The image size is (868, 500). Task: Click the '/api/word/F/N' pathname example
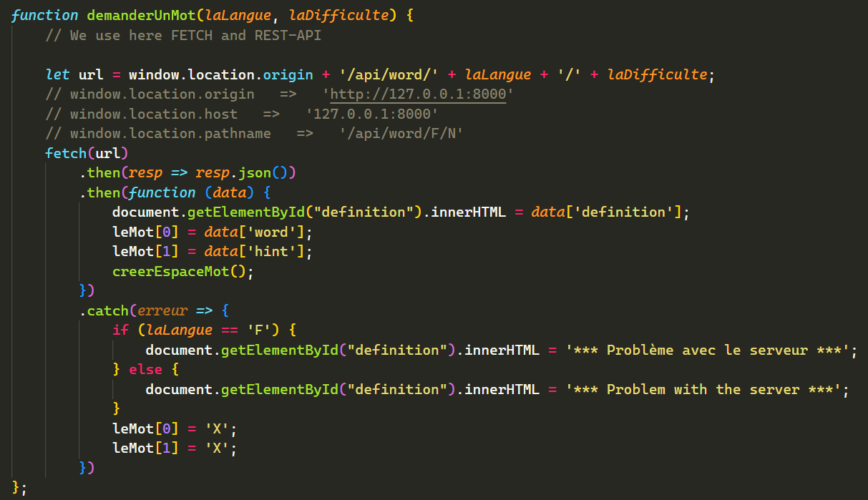401,133
